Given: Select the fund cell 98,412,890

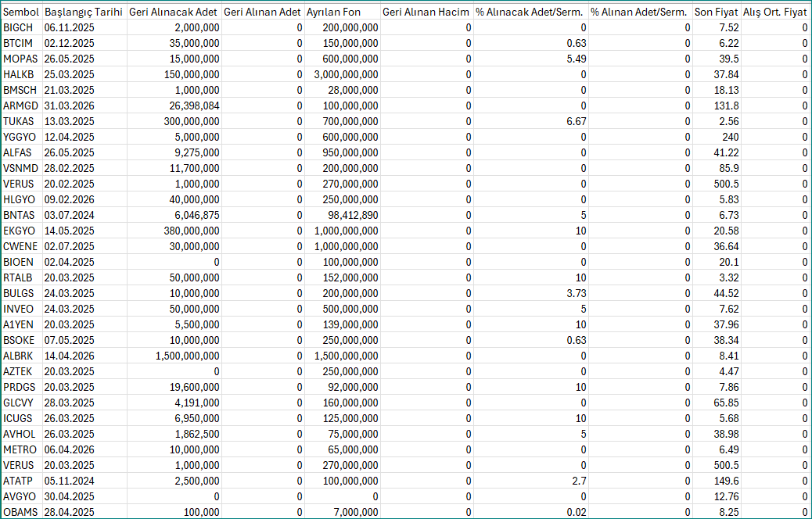Looking at the screenshot, I should pyautogui.click(x=343, y=215).
